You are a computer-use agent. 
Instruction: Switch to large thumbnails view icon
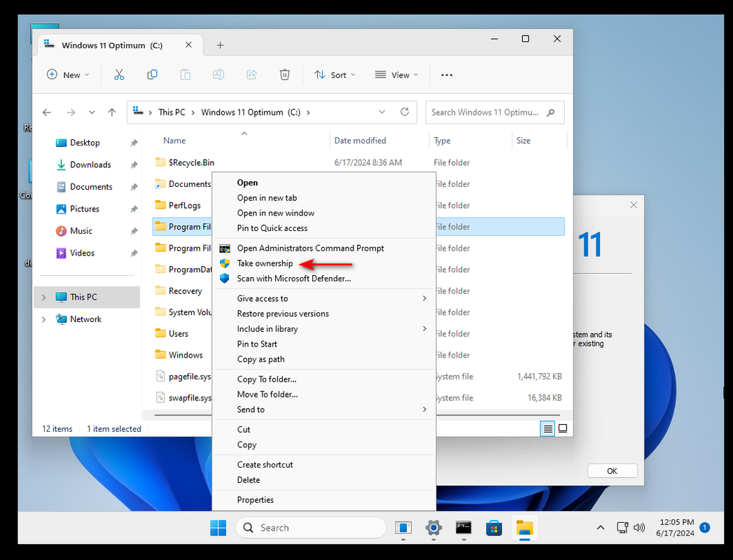563,428
